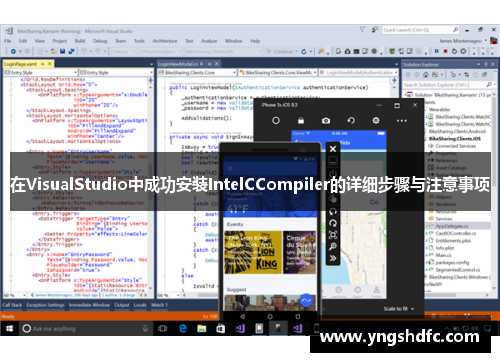Open the Output tab
500x362 pixels.
click(x=122, y=305)
